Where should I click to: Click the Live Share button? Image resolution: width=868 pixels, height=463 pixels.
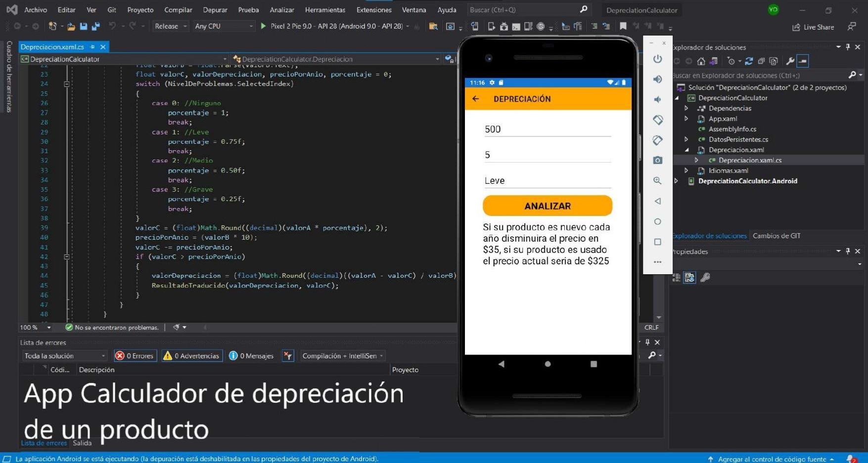tap(813, 27)
